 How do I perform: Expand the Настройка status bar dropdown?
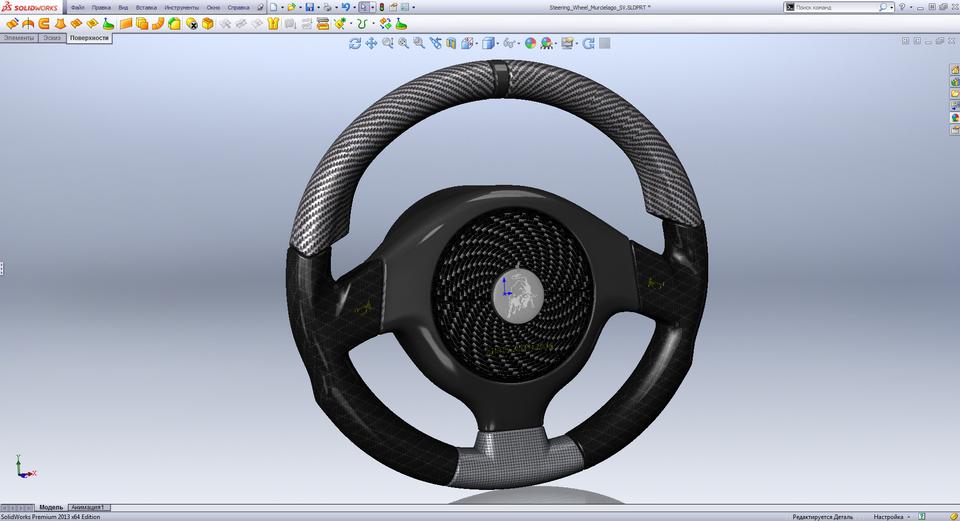[x=909, y=517]
